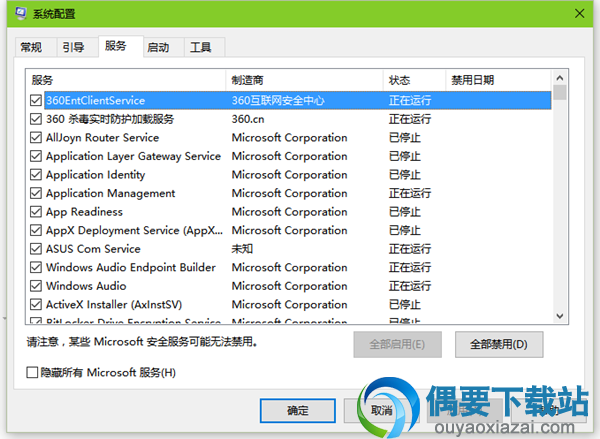Viewport: 600px width, 439px height.
Task: Toggle the Windows Audio checkbox
Action: (x=36, y=286)
